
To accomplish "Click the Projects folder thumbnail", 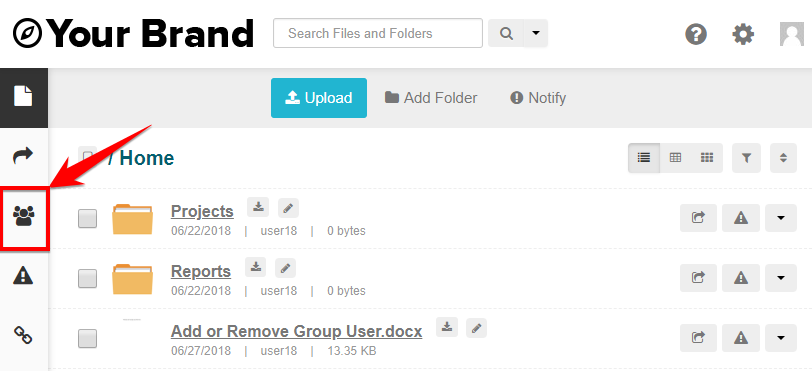I will point(133,219).
